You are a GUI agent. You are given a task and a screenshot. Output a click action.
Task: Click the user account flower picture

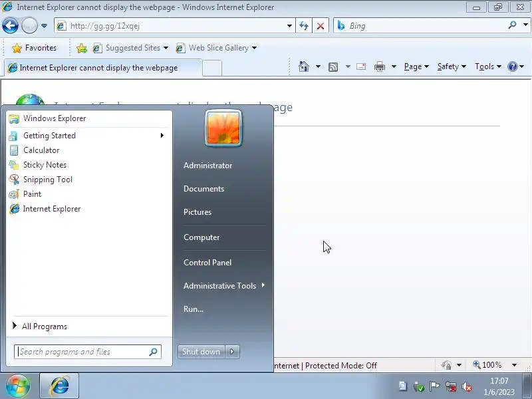223,128
